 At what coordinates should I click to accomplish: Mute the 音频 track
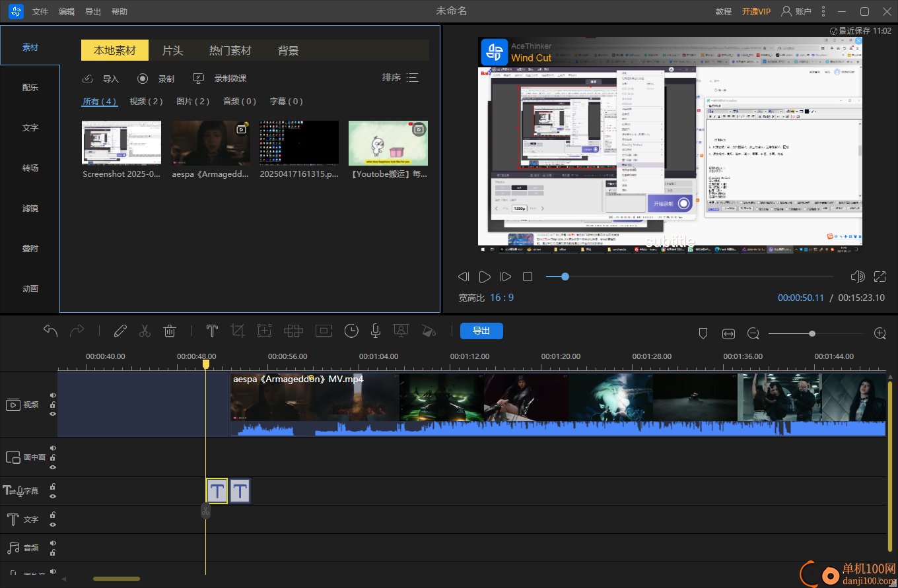coord(53,543)
